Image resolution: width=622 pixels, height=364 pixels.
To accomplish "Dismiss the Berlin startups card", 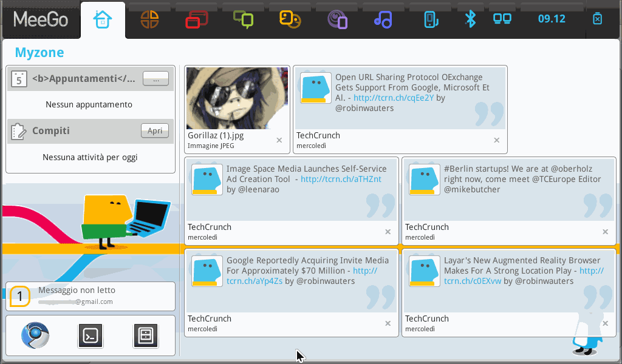I will 606,232.
